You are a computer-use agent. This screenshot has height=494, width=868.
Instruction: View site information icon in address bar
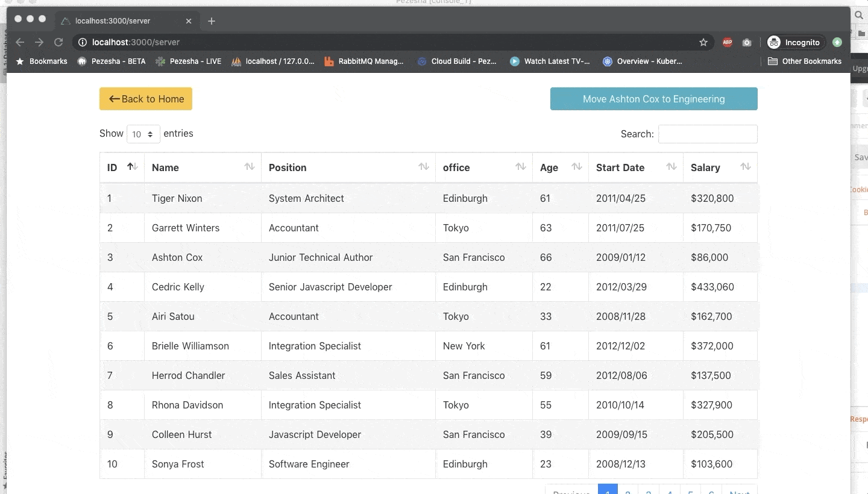point(83,42)
